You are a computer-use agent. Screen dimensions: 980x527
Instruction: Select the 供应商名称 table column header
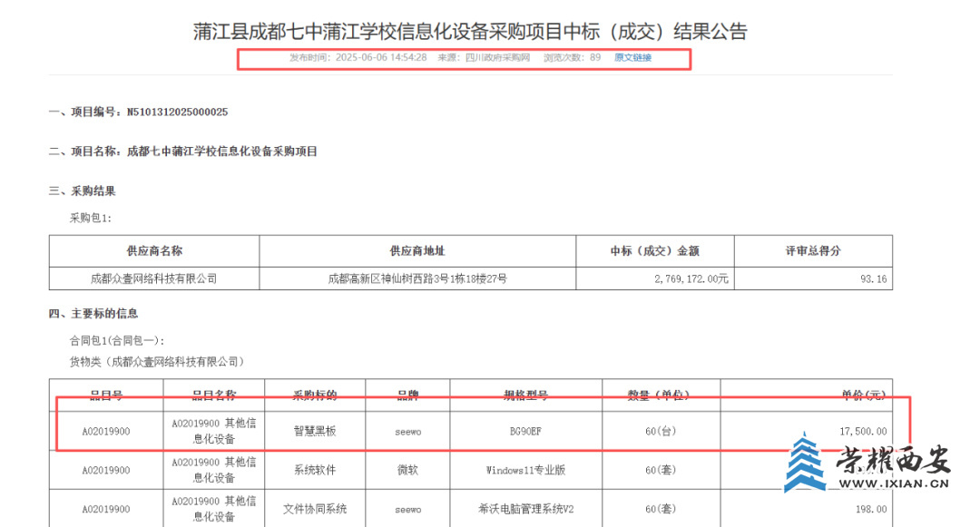tap(152, 251)
